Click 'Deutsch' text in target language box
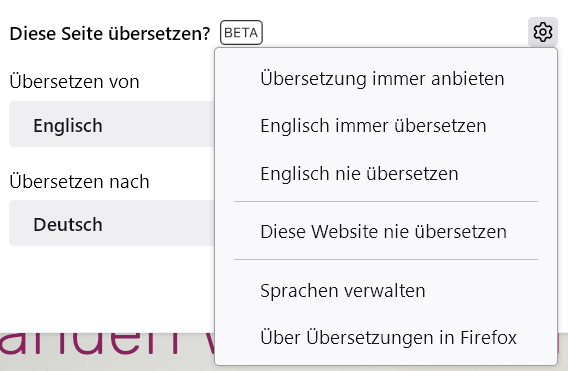568x371 pixels. pos(68,224)
